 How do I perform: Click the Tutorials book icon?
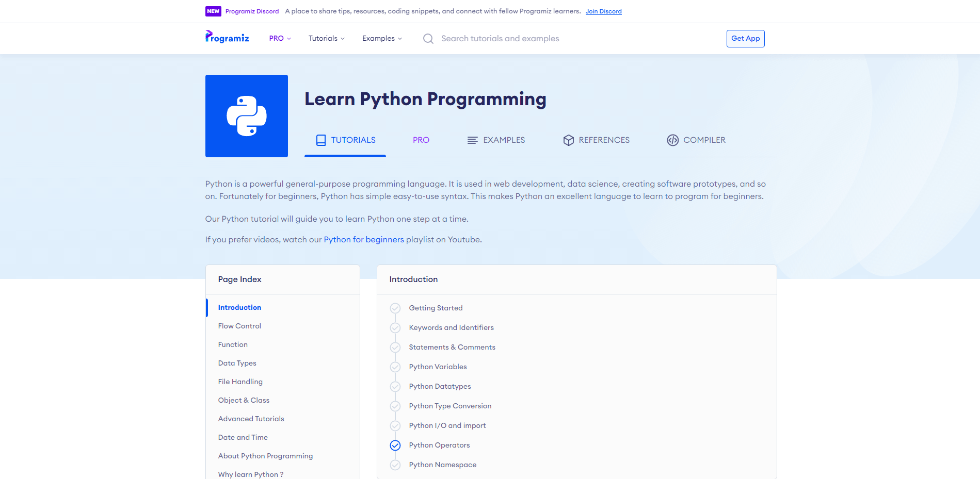pos(321,140)
